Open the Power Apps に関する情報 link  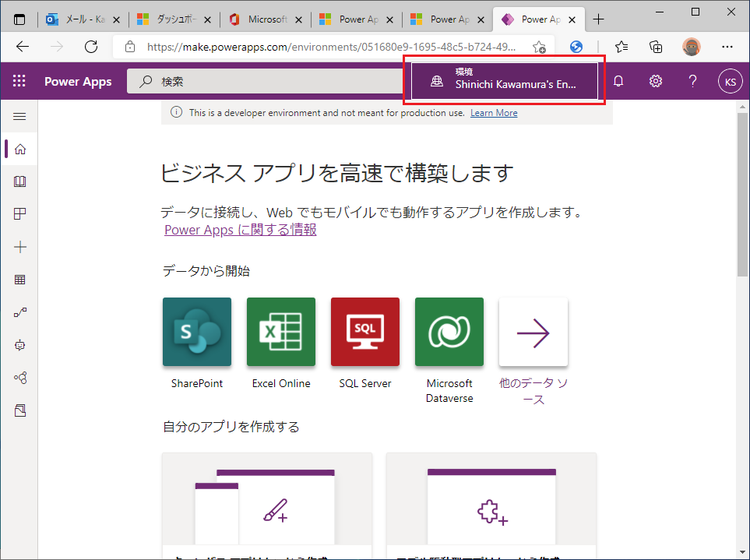(x=240, y=230)
